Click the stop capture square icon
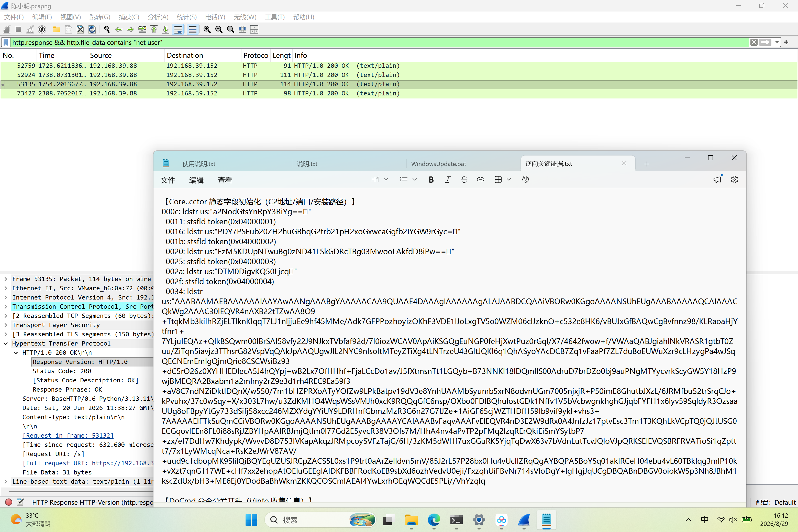Screen dimensions: 798x532 pyautogui.click(x=19, y=29)
